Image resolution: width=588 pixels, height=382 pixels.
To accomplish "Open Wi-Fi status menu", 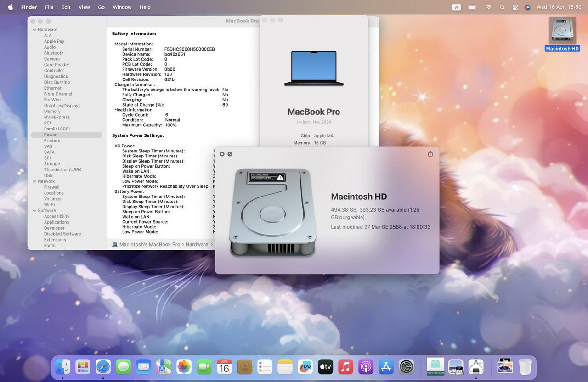I will [489, 7].
